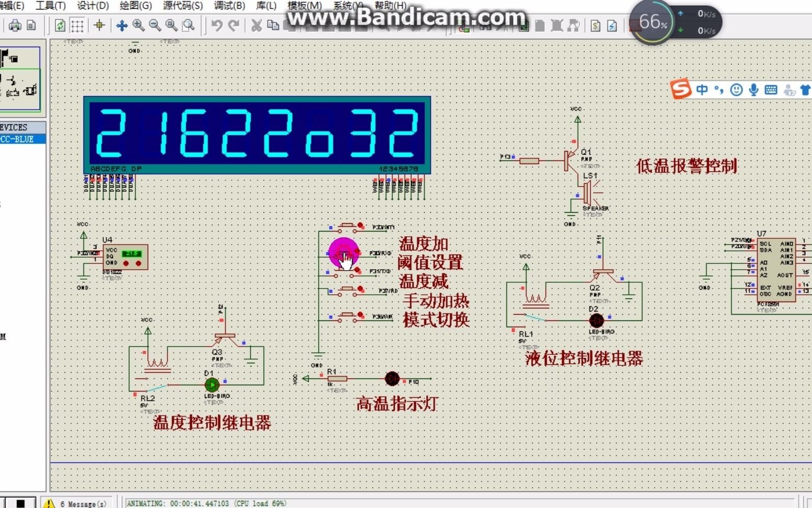This screenshot has height=508, width=812.
Task: Toggle the grid display icon
Action: [77, 25]
